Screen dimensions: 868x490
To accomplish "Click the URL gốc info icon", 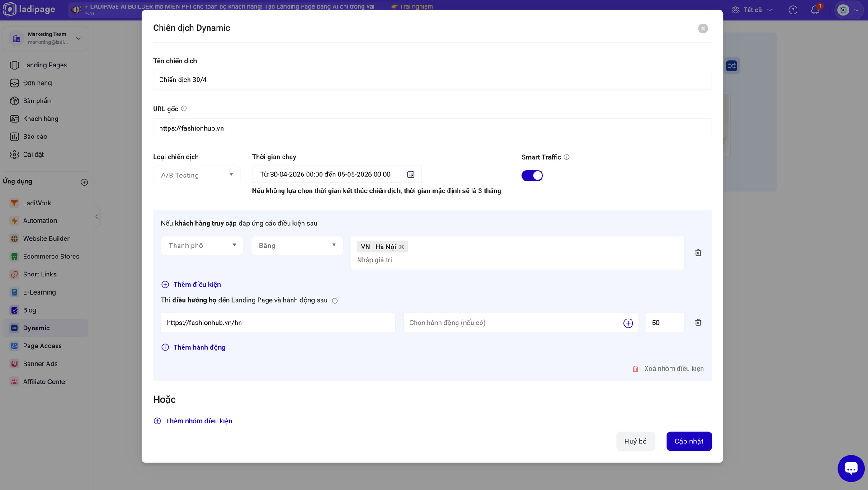I will coord(184,109).
